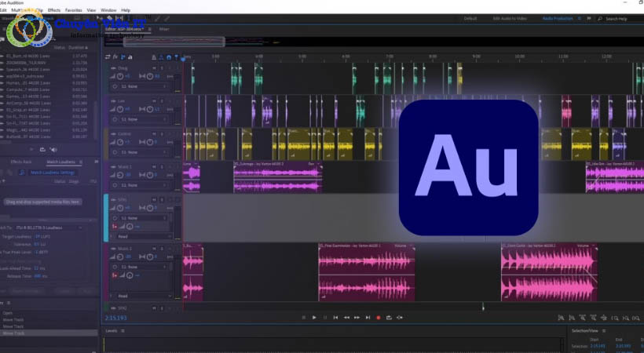Solo the teal top track

pyautogui.click(x=162, y=68)
